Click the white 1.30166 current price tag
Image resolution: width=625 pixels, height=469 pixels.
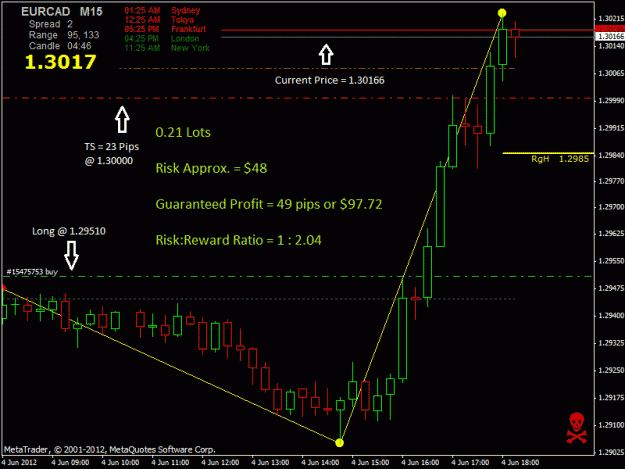tap(610, 36)
